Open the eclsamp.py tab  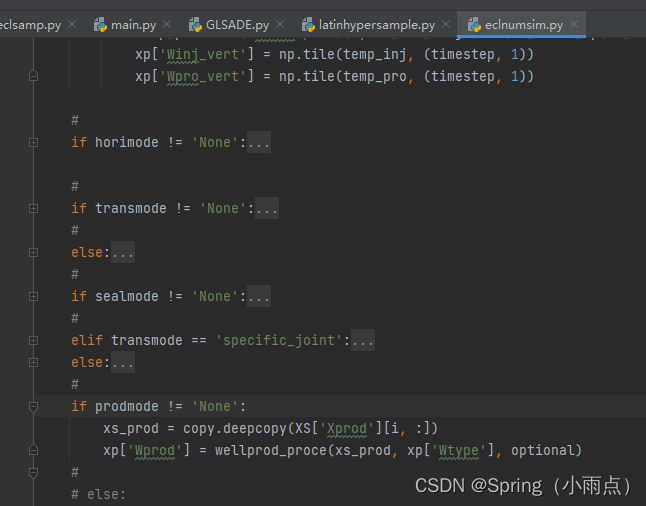[x=30, y=25]
